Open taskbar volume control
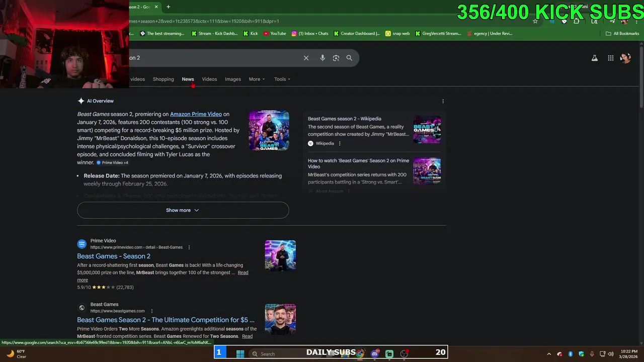This screenshot has width=644, height=362. [x=611, y=354]
